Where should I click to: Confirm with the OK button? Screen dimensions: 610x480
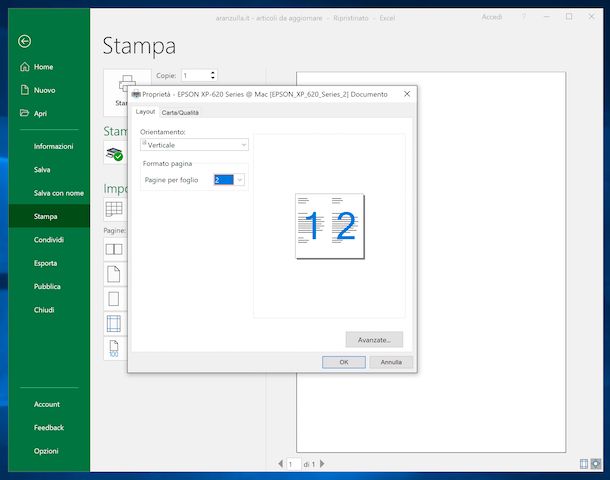pyautogui.click(x=344, y=362)
